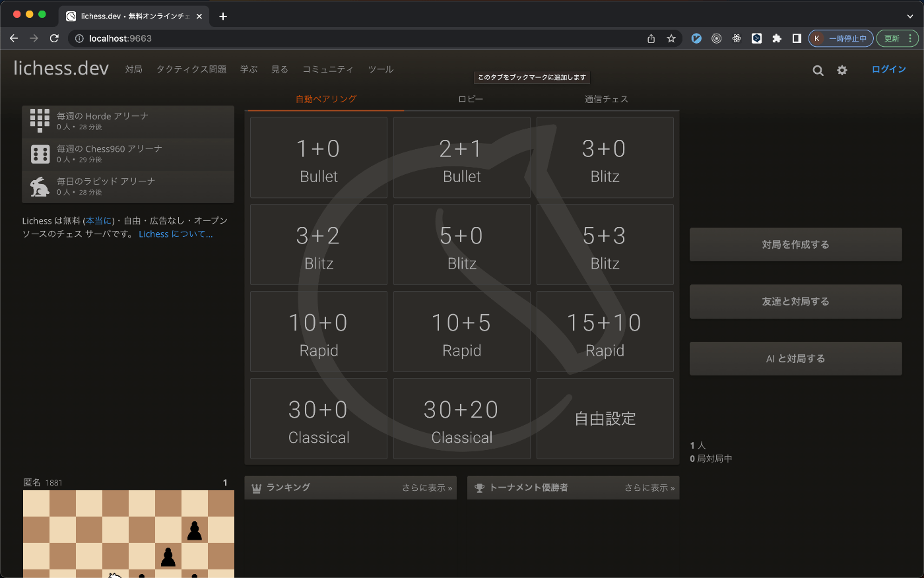Screen dimensions: 924x578
Task: Start a 5+3 Blitz game
Action: tap(605, 245)
